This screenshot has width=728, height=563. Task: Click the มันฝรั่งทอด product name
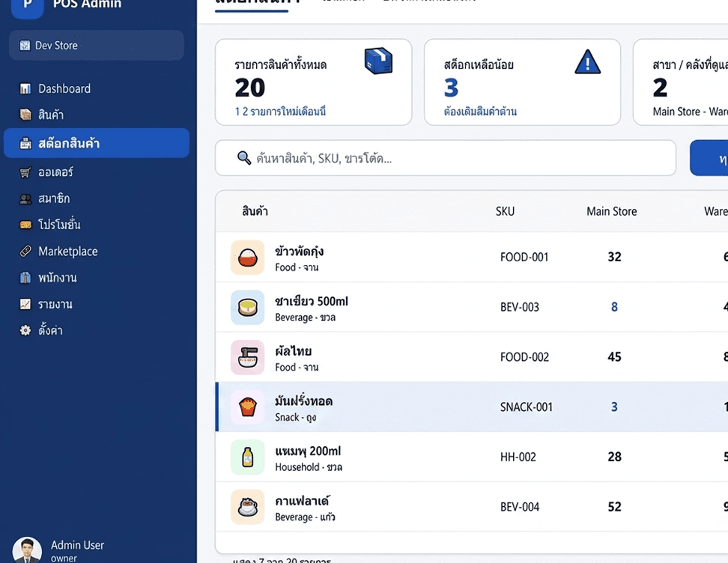pos(303,401)
